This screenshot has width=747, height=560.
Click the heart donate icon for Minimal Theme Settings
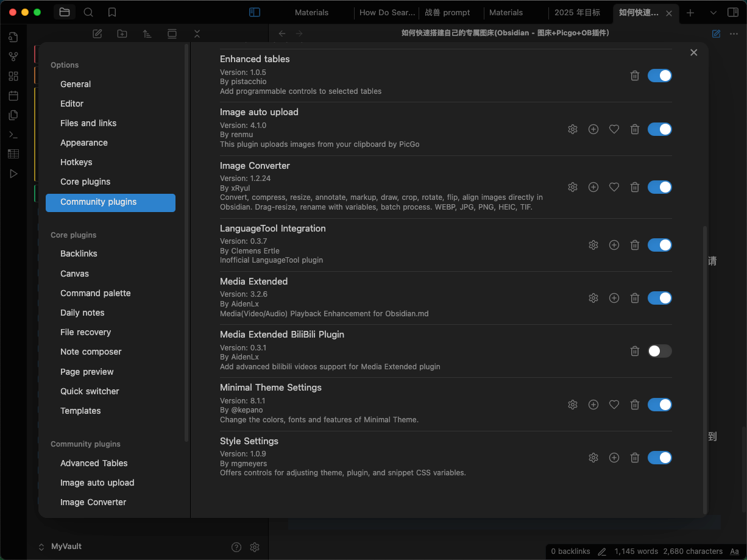(614, 405)
